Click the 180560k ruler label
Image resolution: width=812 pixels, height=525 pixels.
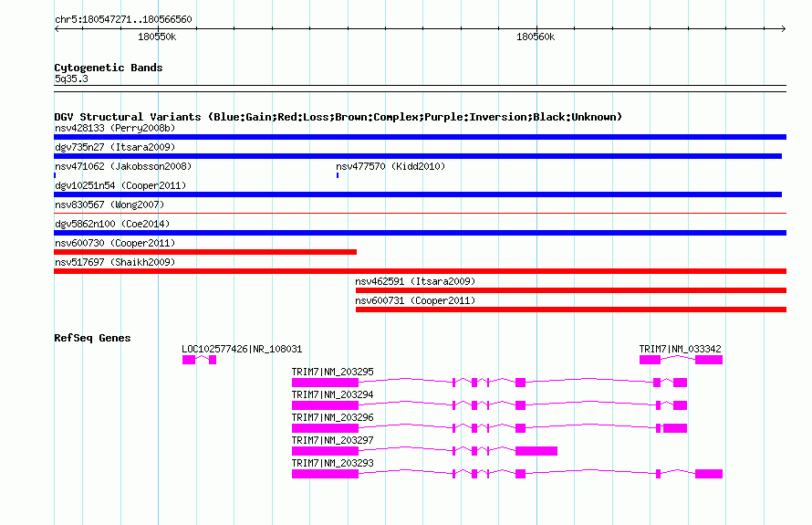tap(536, 37)
